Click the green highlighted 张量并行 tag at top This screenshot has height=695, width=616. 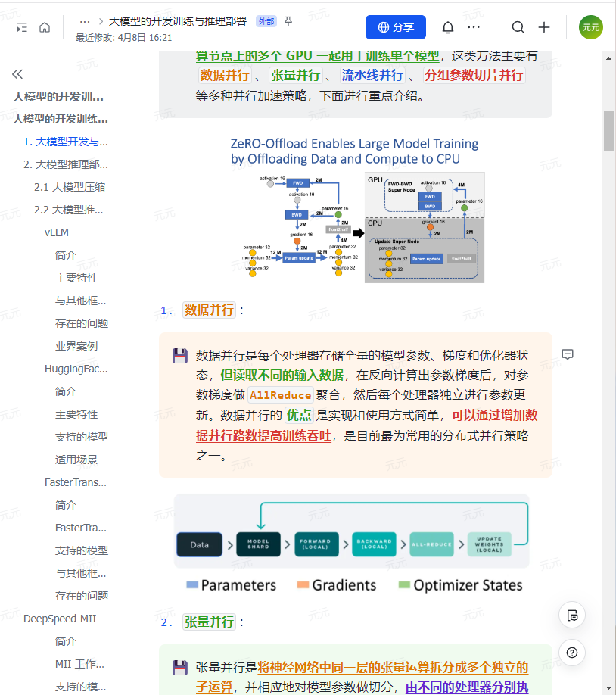tap(296, 76)
